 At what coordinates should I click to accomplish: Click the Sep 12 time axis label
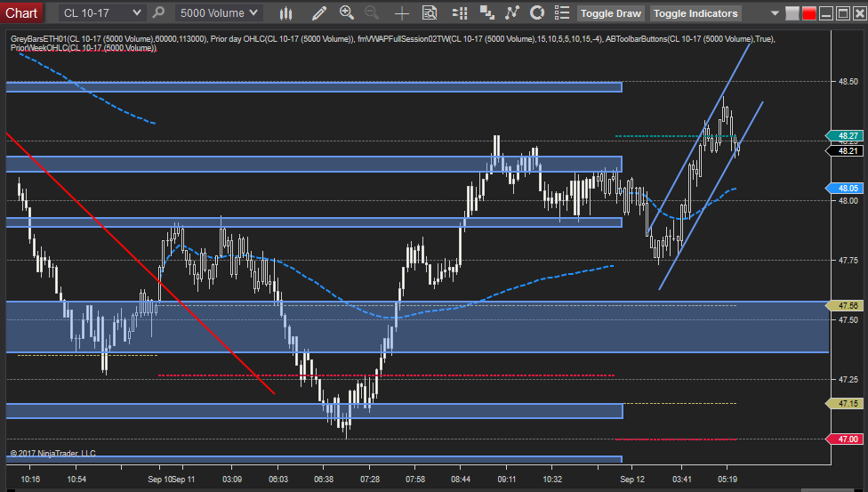[632, 480]
